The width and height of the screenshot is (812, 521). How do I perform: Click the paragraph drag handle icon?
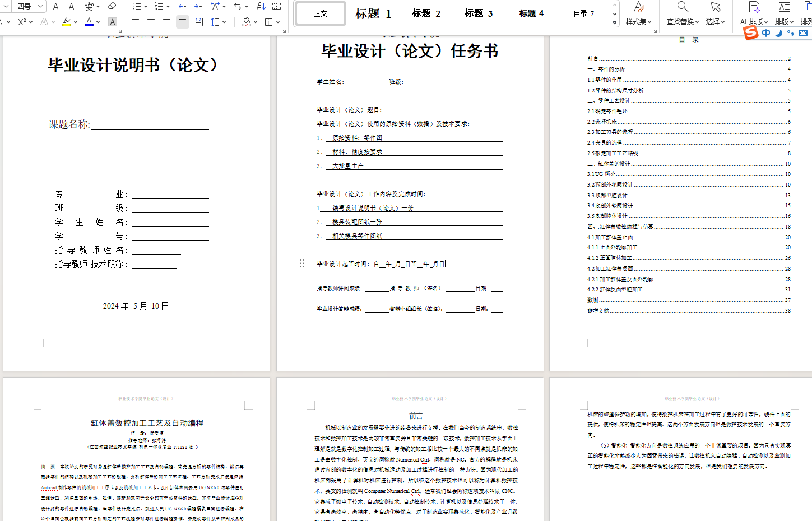point(302,263)
